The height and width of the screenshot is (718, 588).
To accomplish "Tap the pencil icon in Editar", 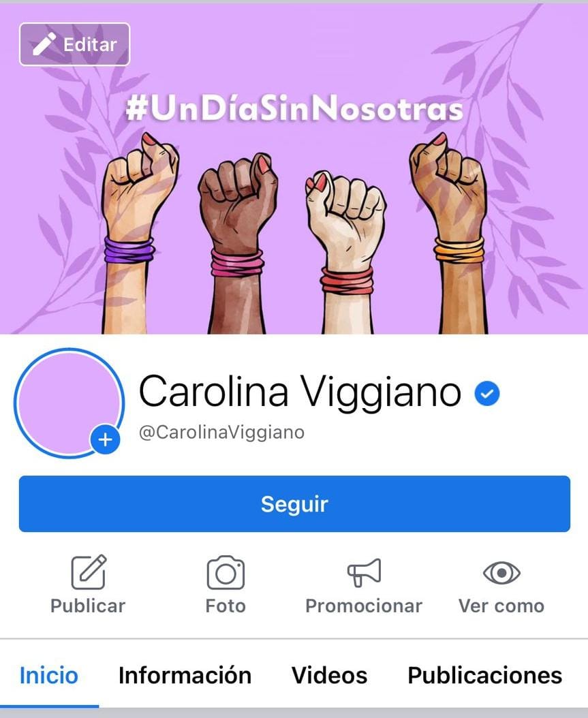I will click(44, 44).
